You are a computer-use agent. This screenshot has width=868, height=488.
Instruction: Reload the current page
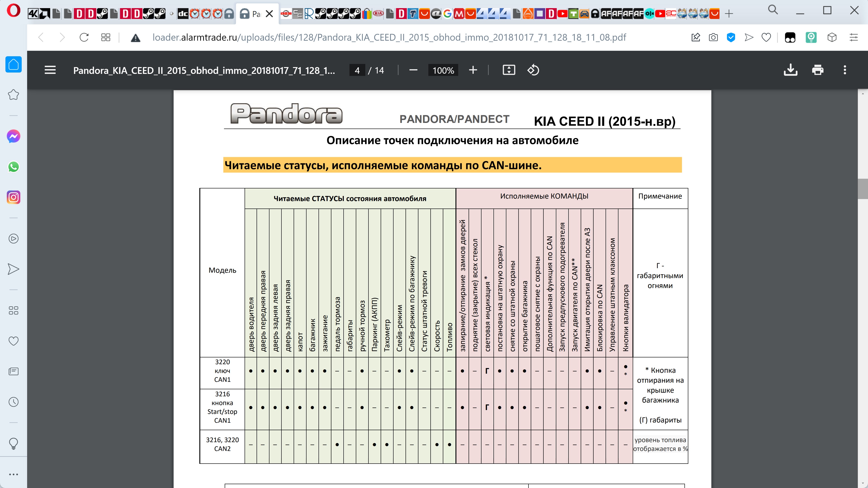(x=84, y=37)
